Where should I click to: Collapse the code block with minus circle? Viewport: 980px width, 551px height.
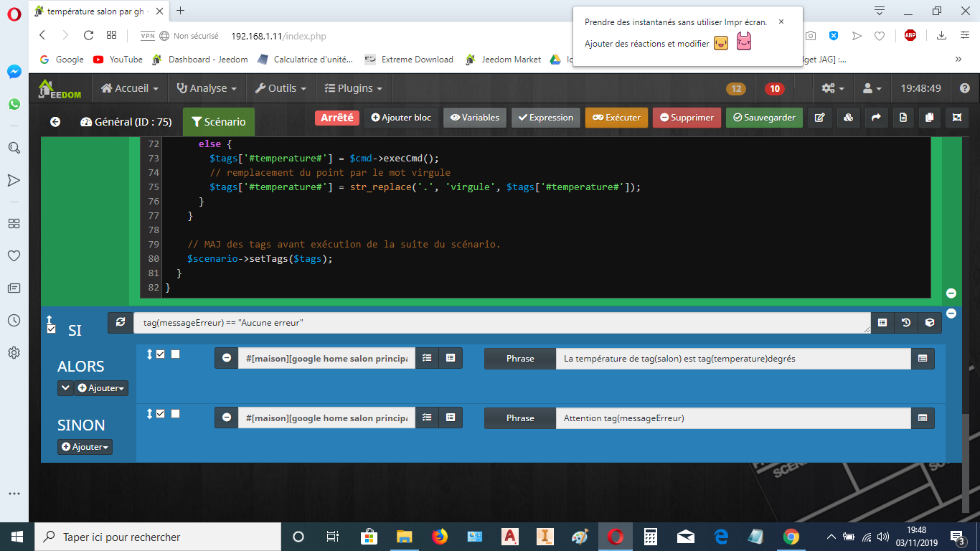pos(951,293)
